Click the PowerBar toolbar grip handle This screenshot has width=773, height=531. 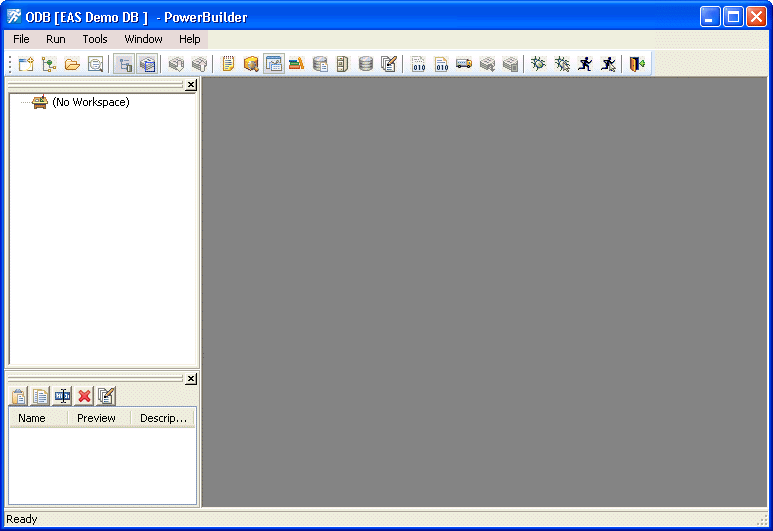(x=10, y=64)
